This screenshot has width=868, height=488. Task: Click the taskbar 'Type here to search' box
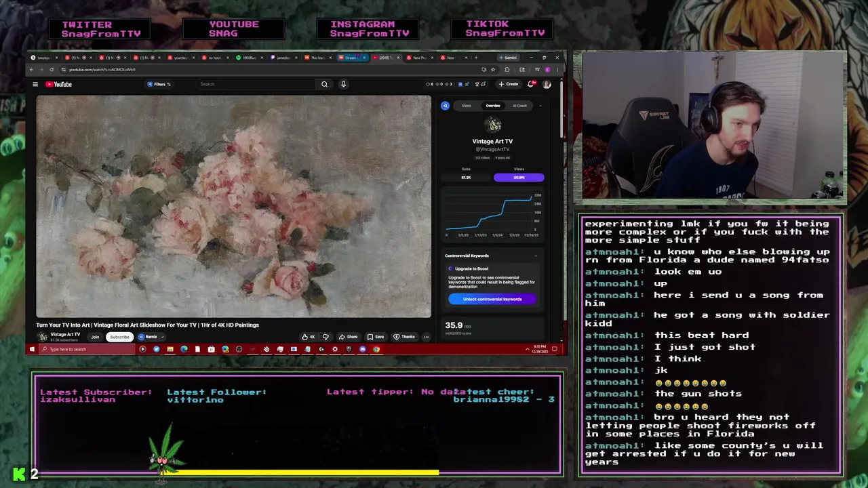[x=87, y=349]
